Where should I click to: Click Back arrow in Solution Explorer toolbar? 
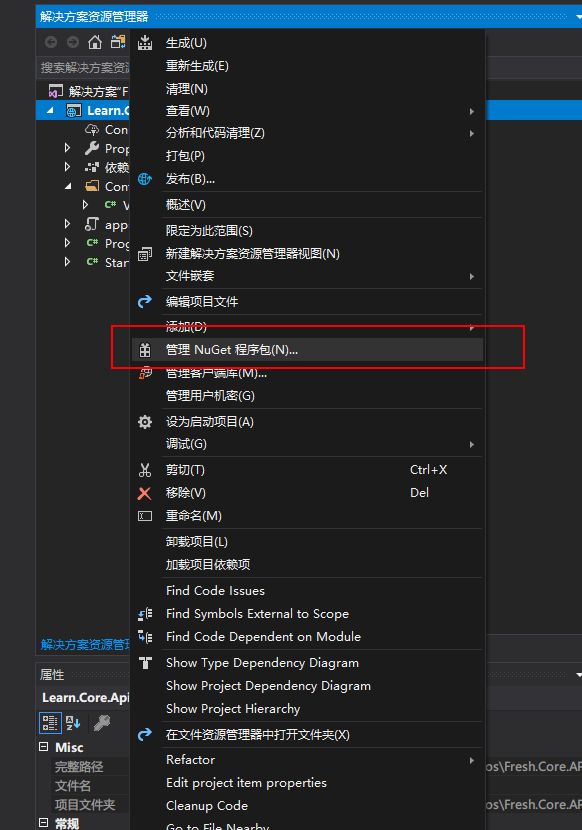tap(51, 42)
